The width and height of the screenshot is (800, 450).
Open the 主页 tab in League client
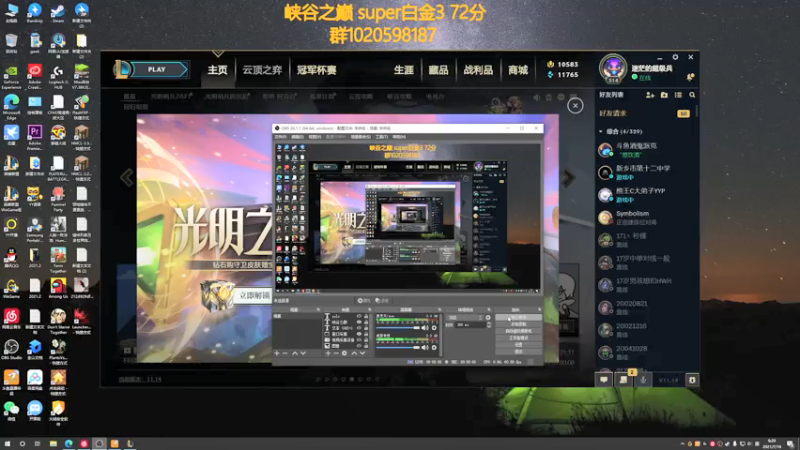pyautogui.click(x=217, y=70)
